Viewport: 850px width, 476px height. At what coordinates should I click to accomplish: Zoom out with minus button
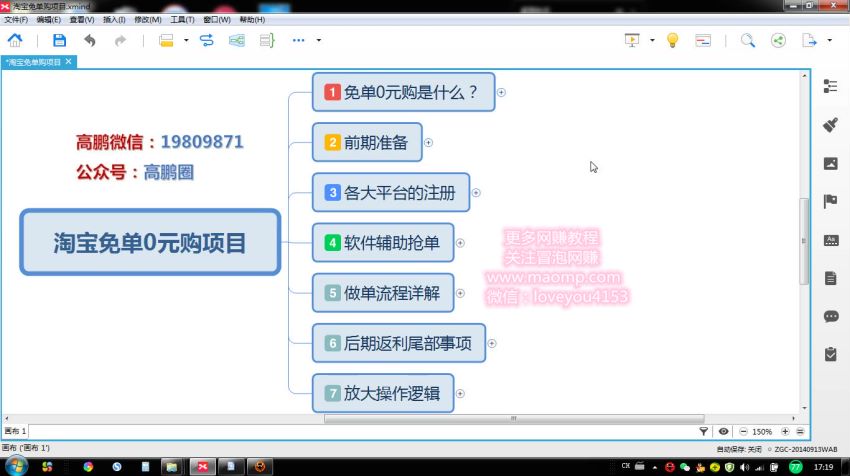(x=743, y=432)
